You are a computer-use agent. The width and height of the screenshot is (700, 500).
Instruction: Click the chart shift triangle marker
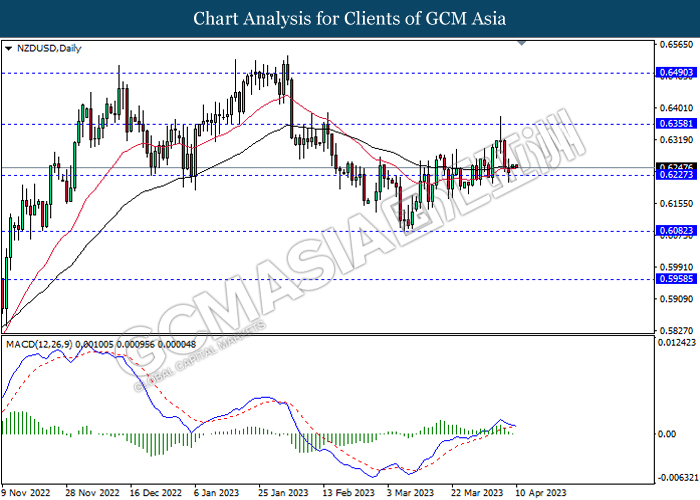point(522,43)
